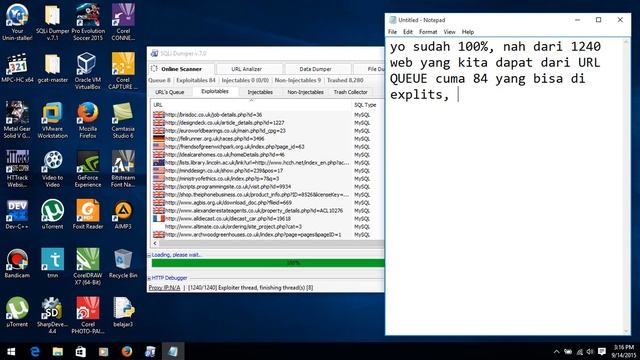Open Bitstream Font Navigator shortcut
Viewport: 640px width, 360px height.
(123, 169)
